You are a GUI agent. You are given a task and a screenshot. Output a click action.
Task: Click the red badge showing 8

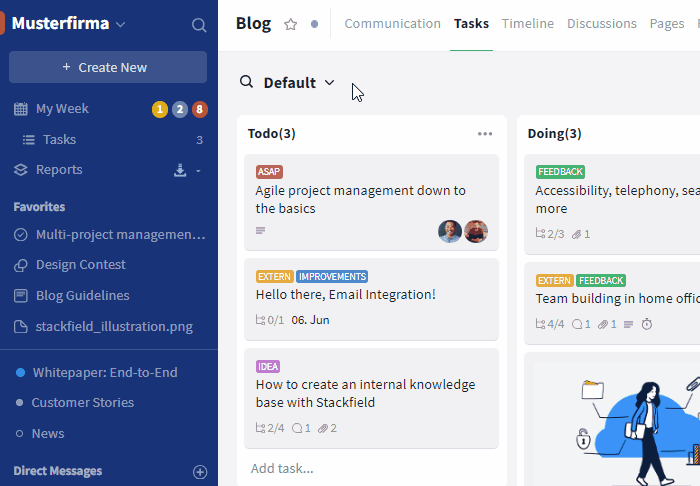click(x=200, y=109)
